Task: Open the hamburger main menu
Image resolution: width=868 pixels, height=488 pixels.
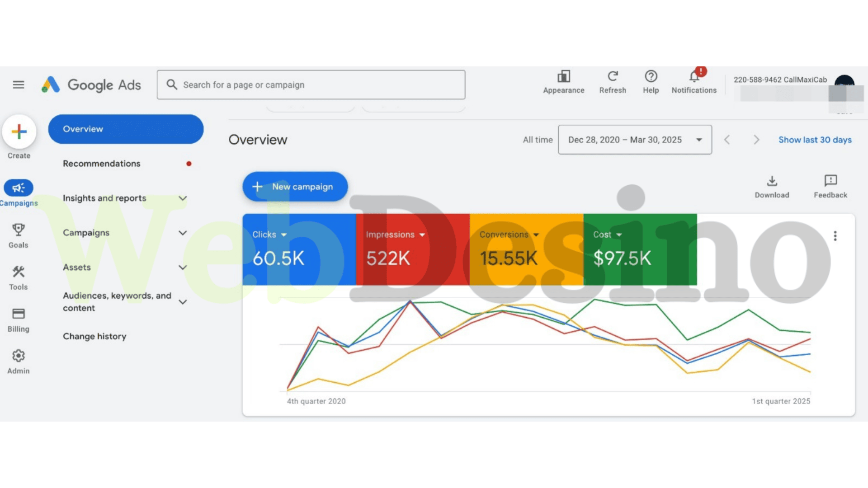Action: click(x=19, y=84)
